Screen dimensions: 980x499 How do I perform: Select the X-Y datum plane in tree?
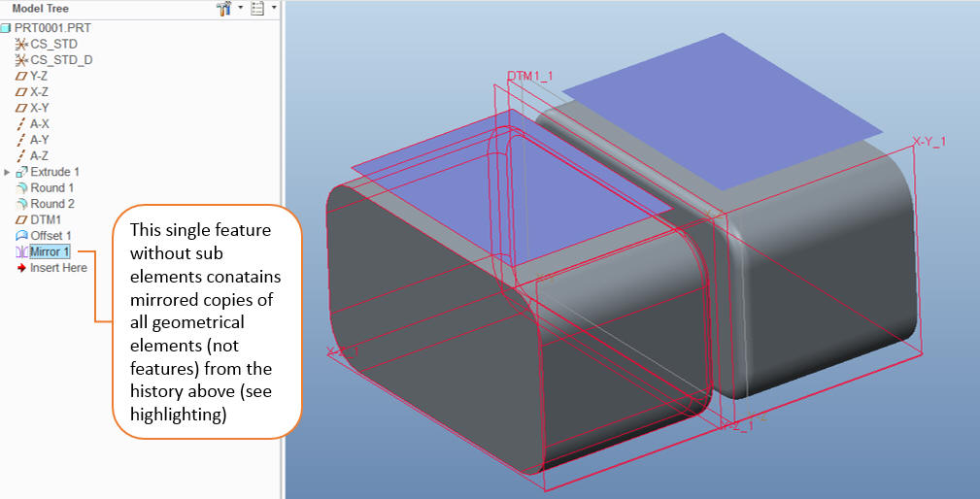tap(40, 108)
